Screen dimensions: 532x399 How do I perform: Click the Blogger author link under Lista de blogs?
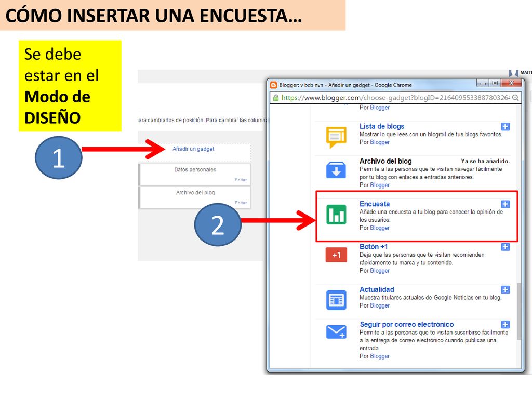tap(380, 142)
